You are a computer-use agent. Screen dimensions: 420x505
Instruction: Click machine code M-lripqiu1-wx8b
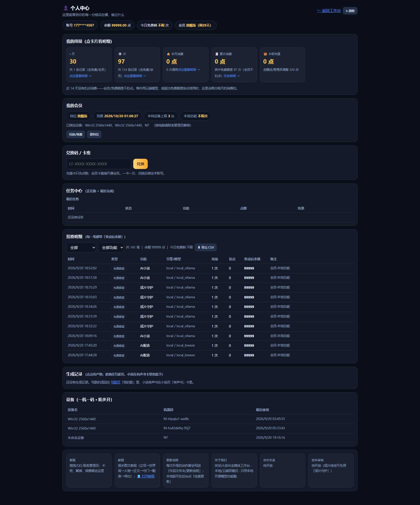pyautogui.click(x=176, y=419)
